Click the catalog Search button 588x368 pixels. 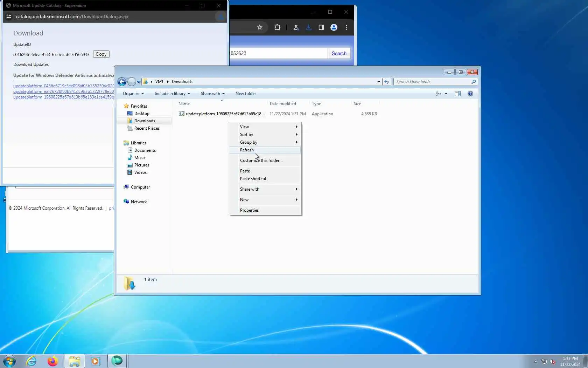[x=339, y=53]
